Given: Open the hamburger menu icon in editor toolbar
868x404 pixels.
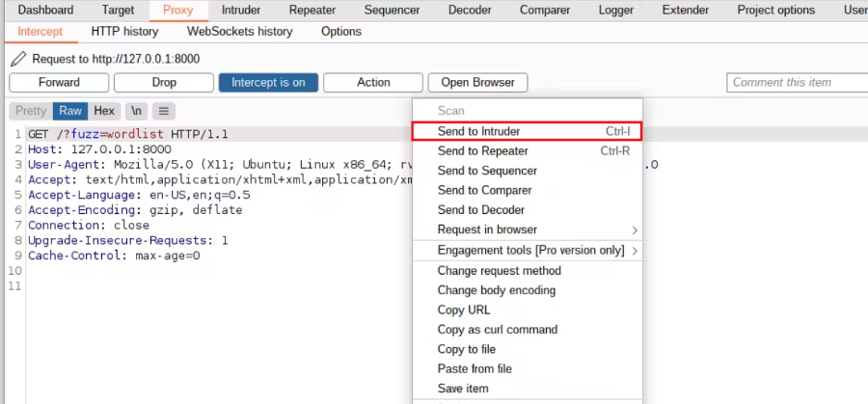Looking at the screenshot, I should click(163, 111).
